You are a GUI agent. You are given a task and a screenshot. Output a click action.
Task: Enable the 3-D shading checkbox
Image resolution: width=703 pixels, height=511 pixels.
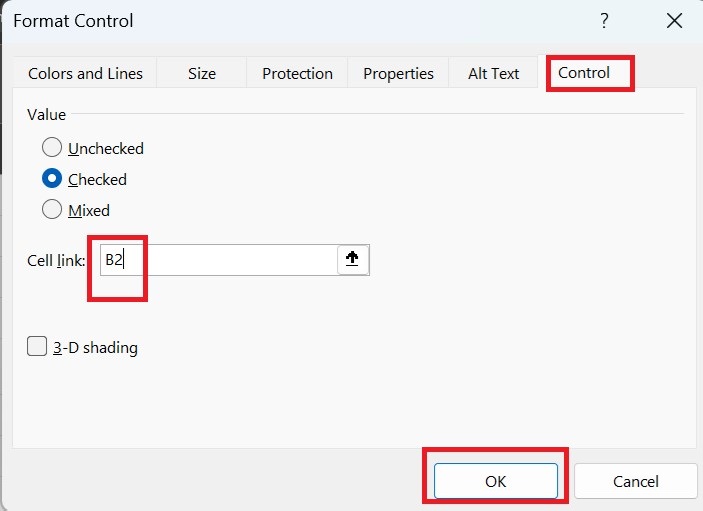38,347
